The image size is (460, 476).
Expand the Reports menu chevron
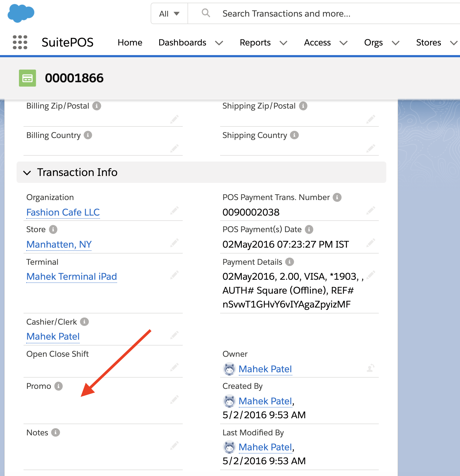pos(283,43)
